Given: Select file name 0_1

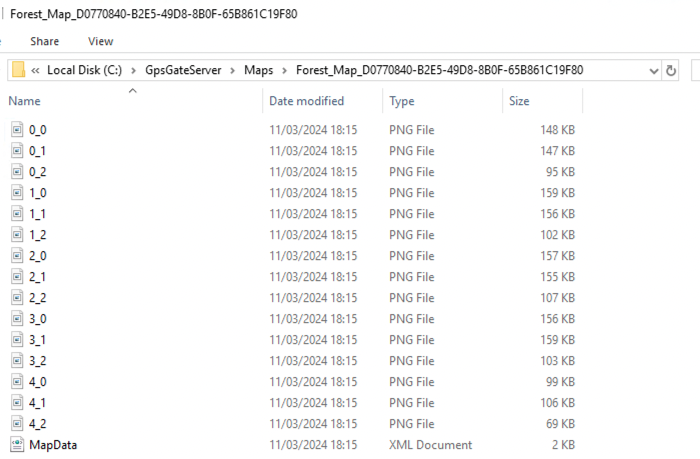Looking at the screenshot, I should [x=38, y=151].
